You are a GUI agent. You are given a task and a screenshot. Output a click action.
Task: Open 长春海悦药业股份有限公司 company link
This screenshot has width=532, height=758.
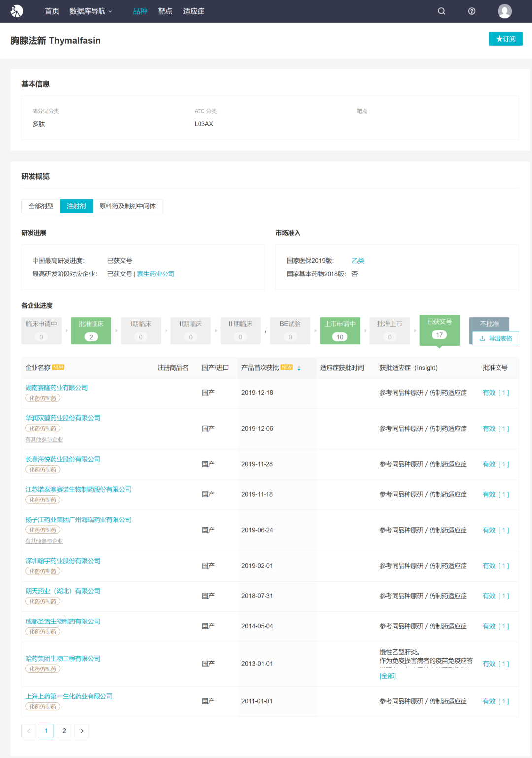pos(63,459)
